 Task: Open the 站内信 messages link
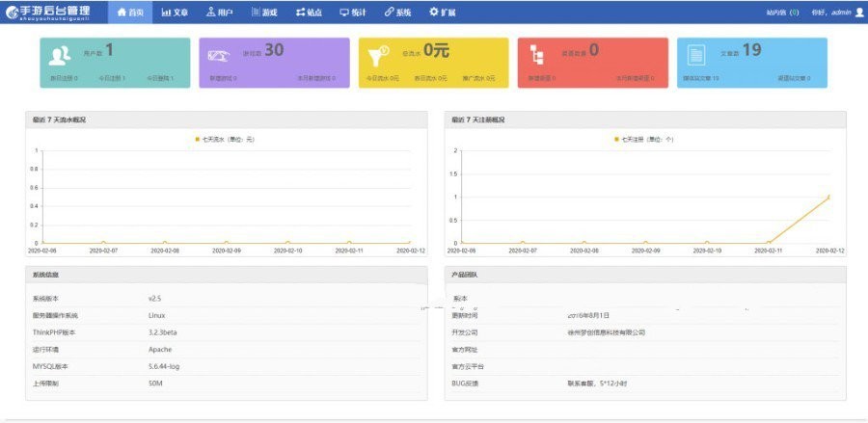(782, 13)
